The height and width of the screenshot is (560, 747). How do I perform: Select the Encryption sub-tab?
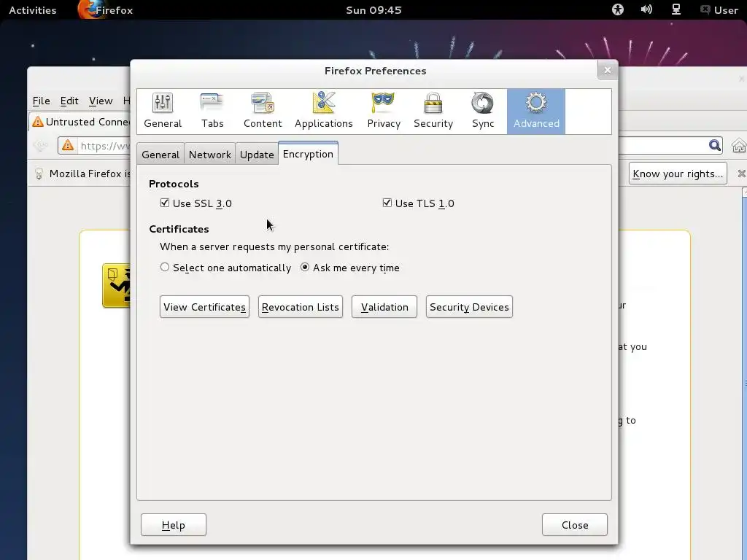(x=309, y=153)
